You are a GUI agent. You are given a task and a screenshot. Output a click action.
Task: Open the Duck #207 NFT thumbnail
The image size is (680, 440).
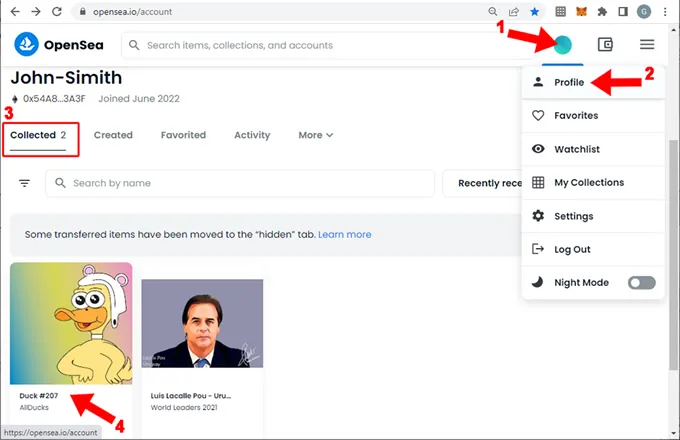pos(71,323)
